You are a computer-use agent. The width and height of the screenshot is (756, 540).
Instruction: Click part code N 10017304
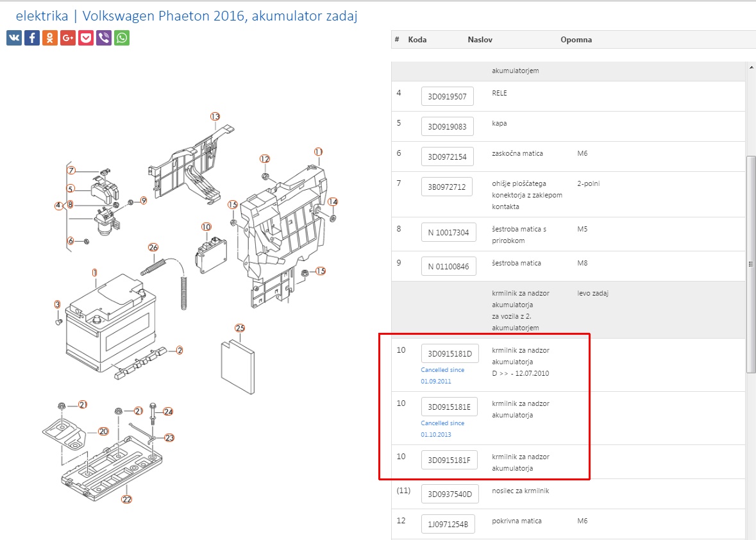448,233
